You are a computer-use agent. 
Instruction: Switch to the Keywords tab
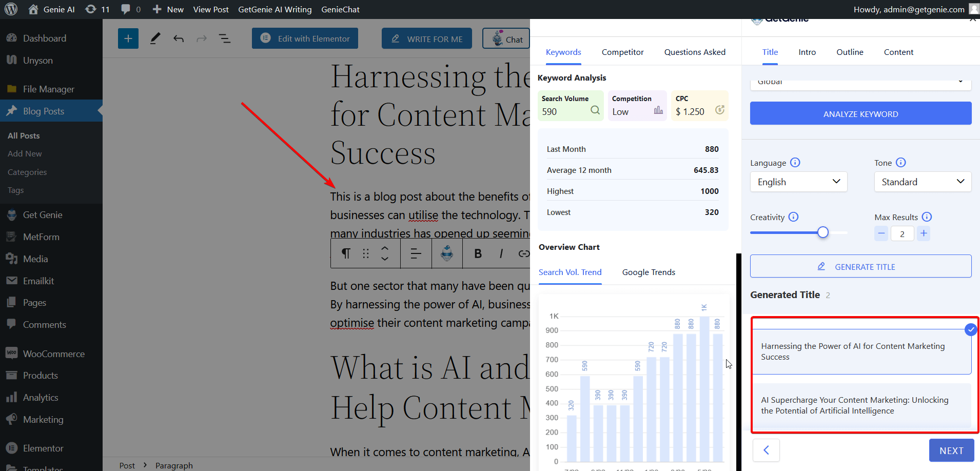click(563, 52)
